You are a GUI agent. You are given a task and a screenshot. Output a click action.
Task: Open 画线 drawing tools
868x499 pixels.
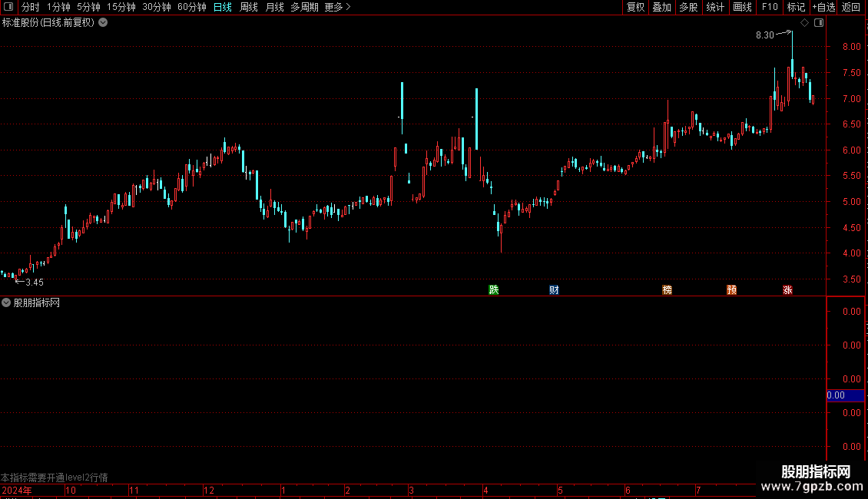[742, 7]
